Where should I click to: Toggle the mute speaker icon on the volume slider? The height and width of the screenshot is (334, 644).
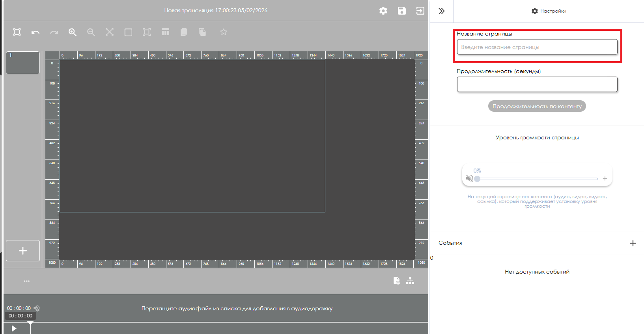click(x=469, y=178)
